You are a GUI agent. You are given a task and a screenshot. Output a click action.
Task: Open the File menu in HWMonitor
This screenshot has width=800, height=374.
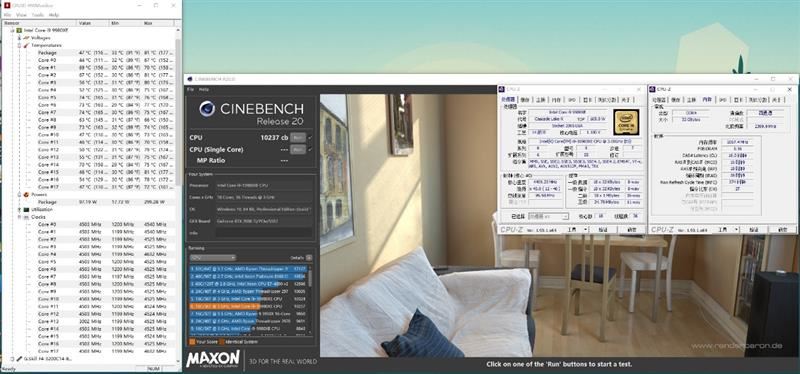(7, 15)
